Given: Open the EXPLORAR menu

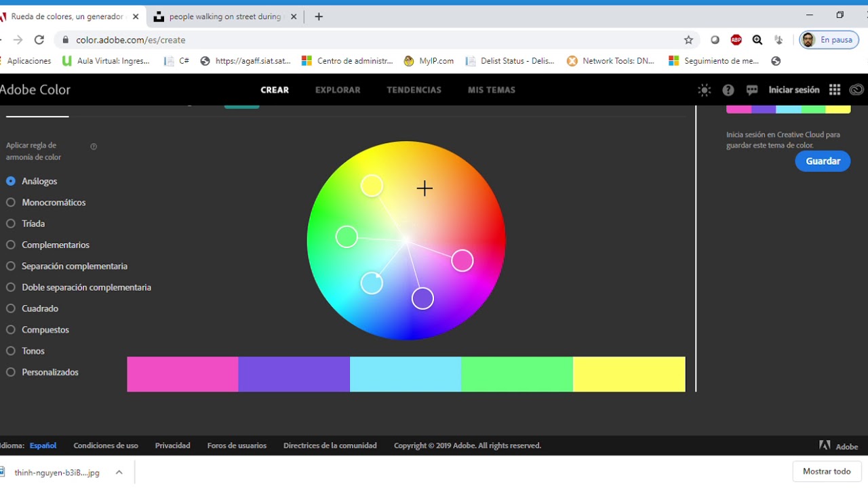Looking at the screenshot, I should (338, 89).
